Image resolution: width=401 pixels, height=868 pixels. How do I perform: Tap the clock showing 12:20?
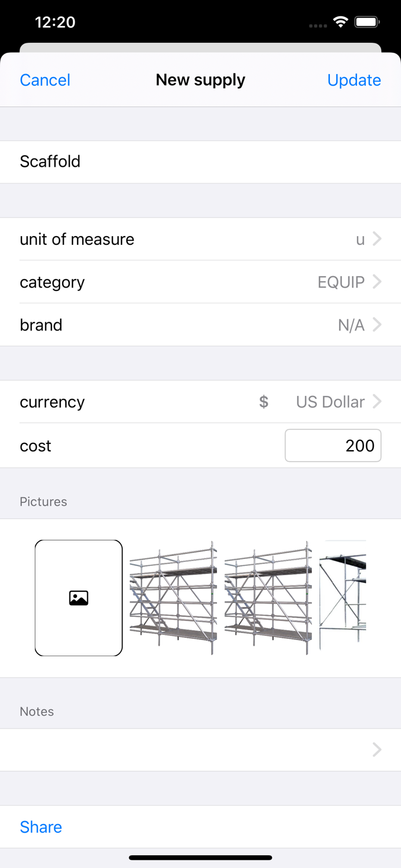(x=56, y=21)
